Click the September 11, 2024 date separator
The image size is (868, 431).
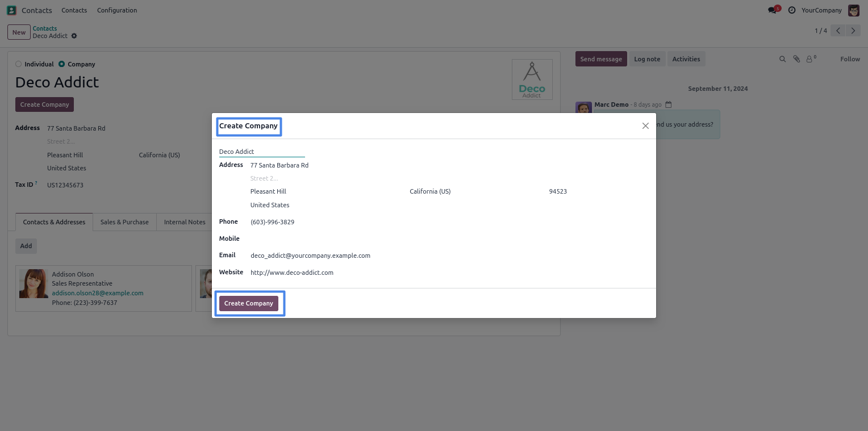(718, 89)
